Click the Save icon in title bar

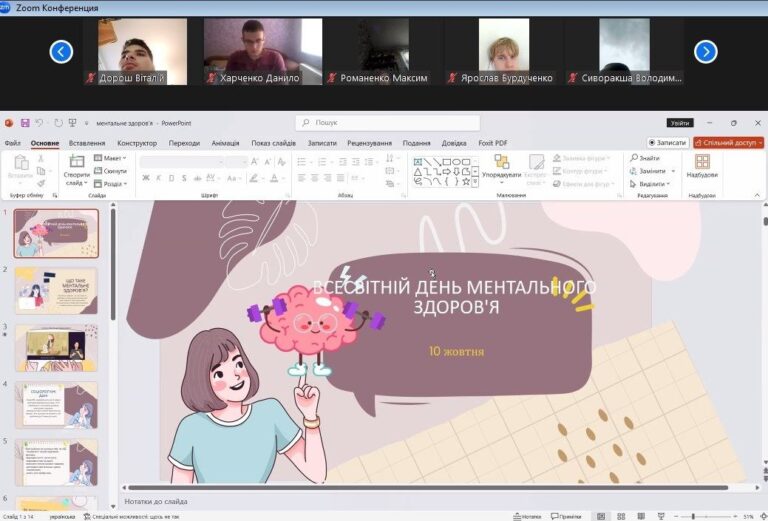24,123
